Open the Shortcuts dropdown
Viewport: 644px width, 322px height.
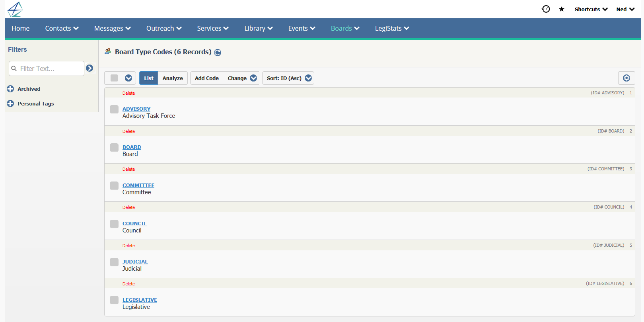591,9
